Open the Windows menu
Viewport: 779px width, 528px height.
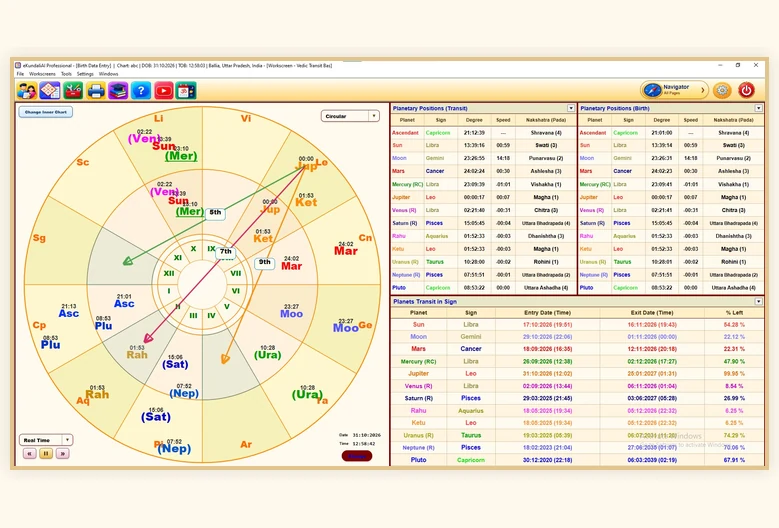click(x=108, y=74)
